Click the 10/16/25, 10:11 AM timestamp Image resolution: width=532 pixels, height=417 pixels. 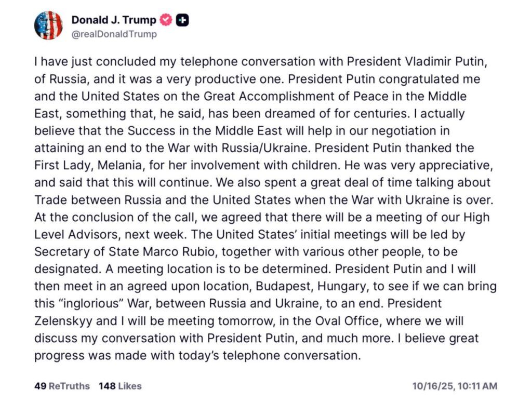pos(455,386)
